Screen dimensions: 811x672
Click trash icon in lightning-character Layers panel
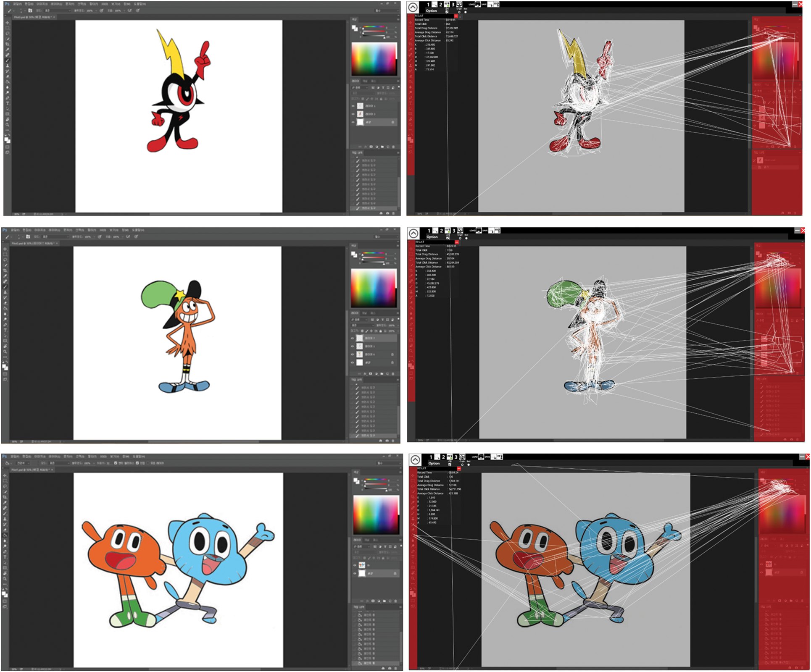click(x=393, y=147)
